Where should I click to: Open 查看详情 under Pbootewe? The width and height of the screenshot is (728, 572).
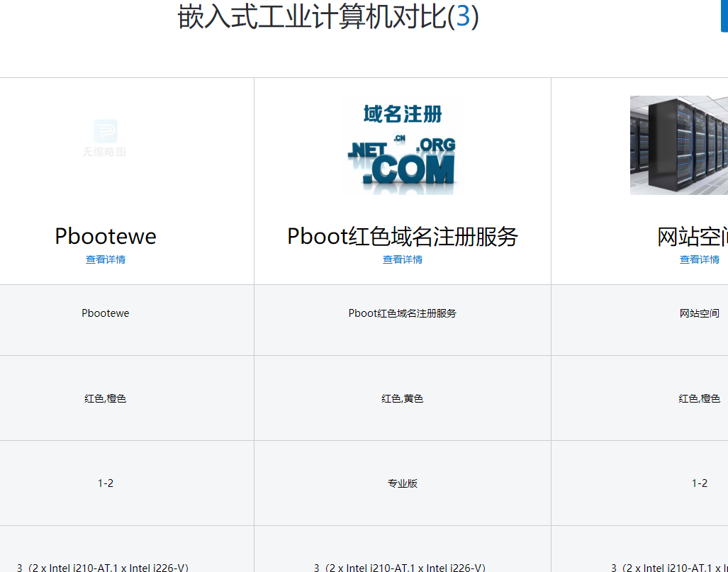[105, 259]
